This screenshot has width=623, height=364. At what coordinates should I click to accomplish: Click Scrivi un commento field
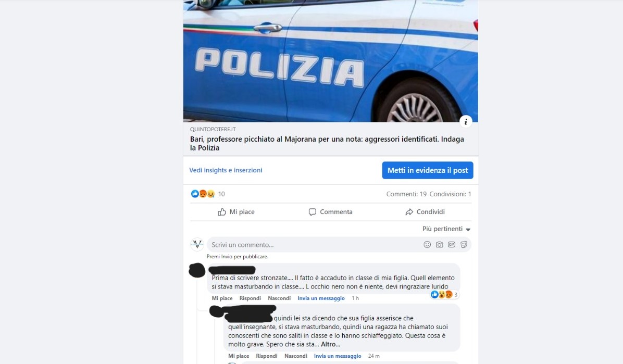314,245
